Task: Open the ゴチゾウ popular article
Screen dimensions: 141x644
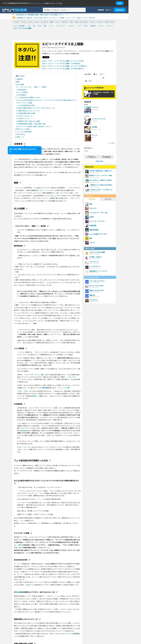Action: (92, 243)
